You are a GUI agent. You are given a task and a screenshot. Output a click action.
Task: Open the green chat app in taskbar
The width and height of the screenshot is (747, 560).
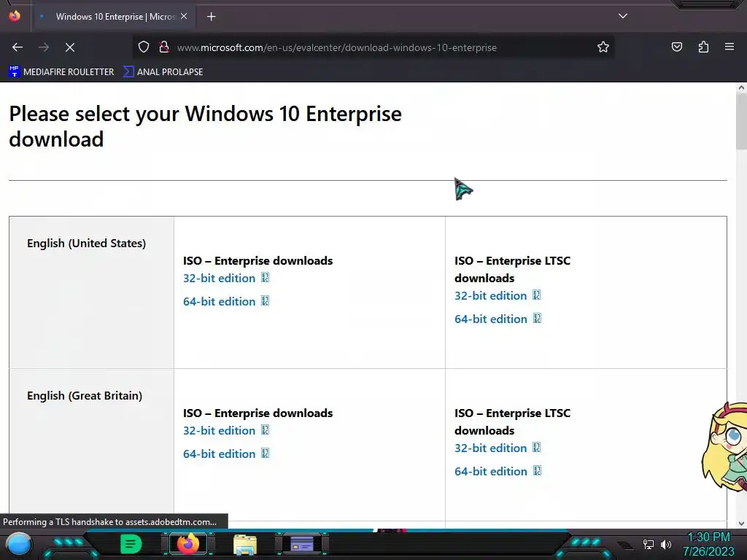[131, 544]
